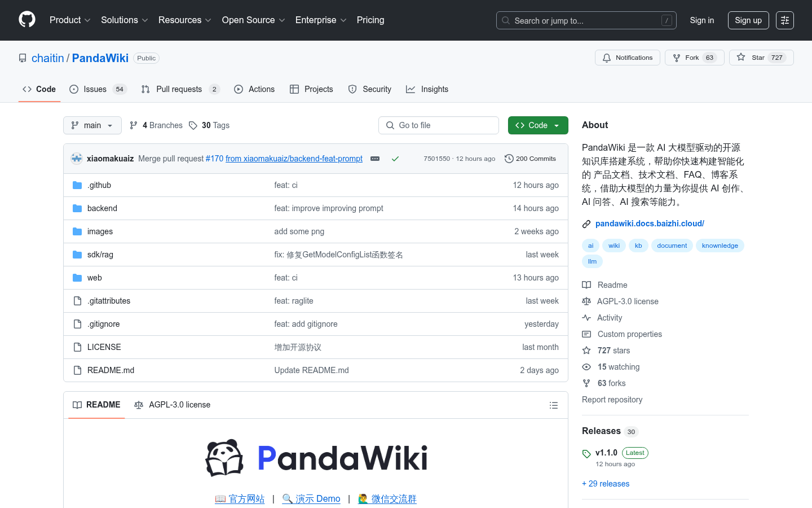Click the link icon beside pandawiki.docs.baizhi.cloud
This screenshot has width=812, height=508.
586,224
